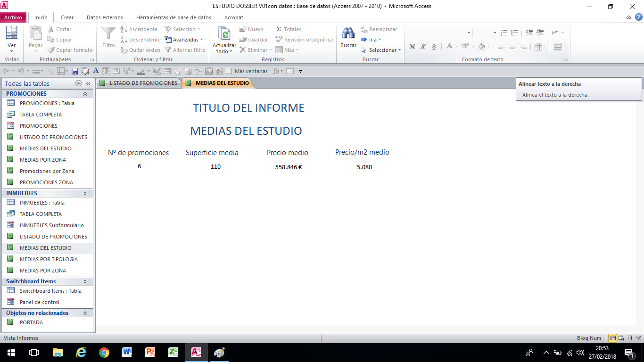Click the Pegar clipboard icon
Image resolution: width=644 pixels, height=362 pixels.
click(x=36, y=33)
